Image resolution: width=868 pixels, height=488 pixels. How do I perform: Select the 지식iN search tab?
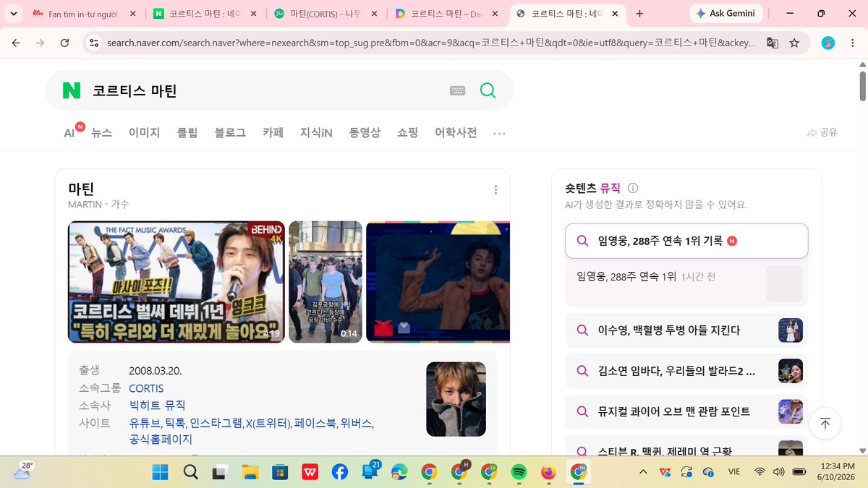tap(316, 132)
